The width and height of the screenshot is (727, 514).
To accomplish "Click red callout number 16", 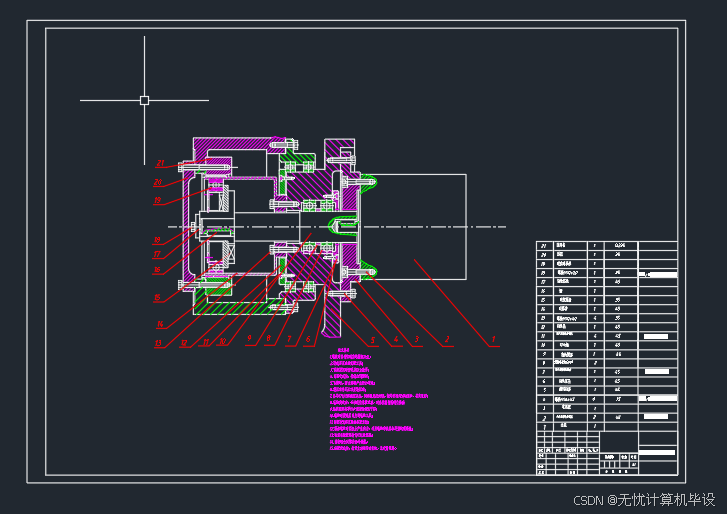I will pos(157,269).
